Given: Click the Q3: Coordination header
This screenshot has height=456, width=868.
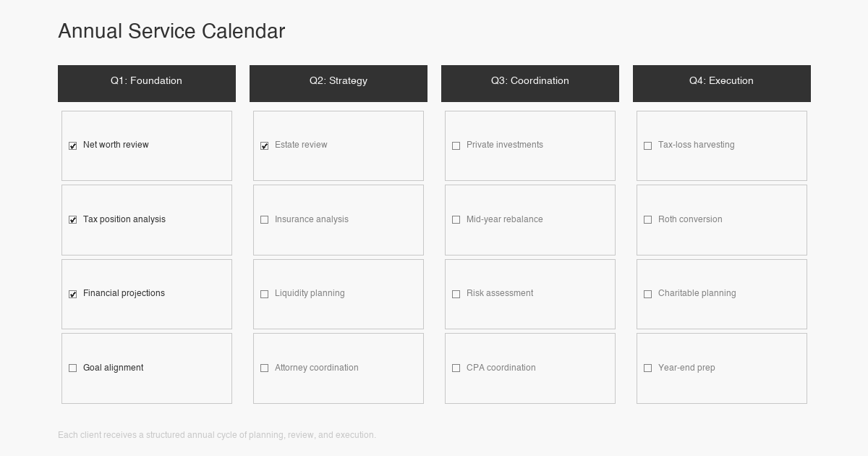Looking at the screenshot, I should (530, 81).
